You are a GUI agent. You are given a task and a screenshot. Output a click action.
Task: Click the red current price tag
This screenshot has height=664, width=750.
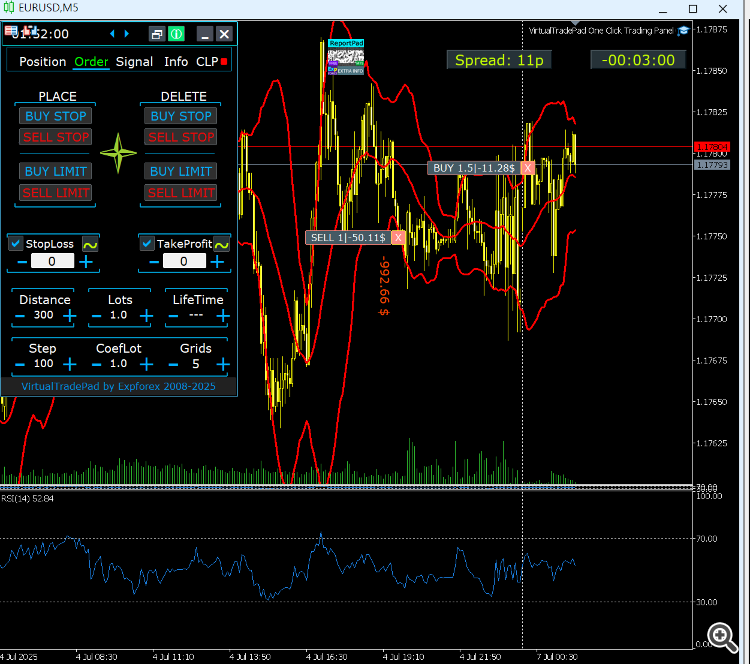(x=712, y=146)
